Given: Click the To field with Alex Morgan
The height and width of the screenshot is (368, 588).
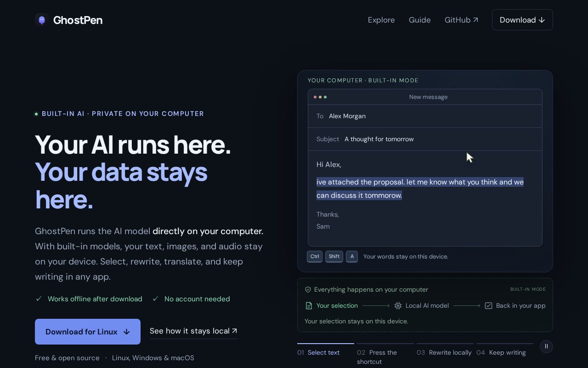Looking at the screenshot, I should click(x=425, y=116).
